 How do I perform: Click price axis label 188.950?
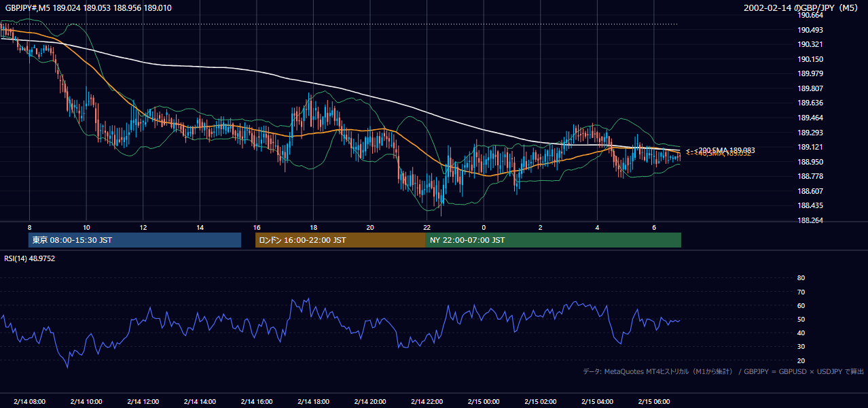coord(810,162)
